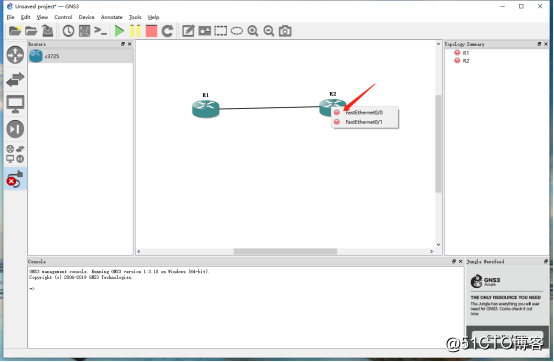Click the canvas horizontal scrollbar thumb
The image size is (554, 362).
click(x=285, y=251)
